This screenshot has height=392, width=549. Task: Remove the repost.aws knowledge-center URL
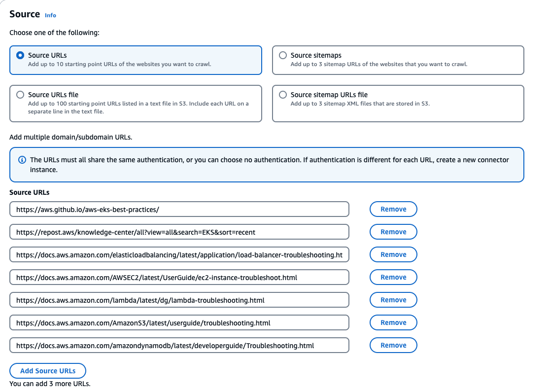pos(393,231)
